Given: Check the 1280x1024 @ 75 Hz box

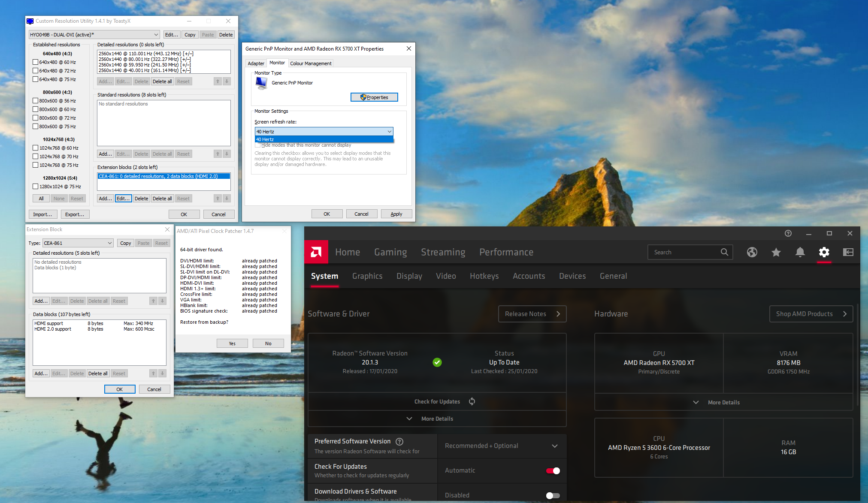Looking at the screenshot, I should [x=36, y=187].
